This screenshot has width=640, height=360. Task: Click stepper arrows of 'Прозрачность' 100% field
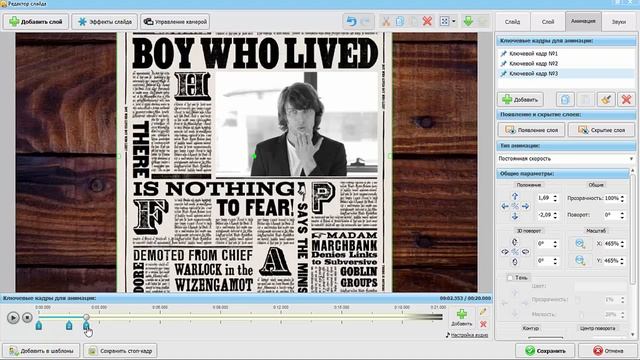coord(622,198)
